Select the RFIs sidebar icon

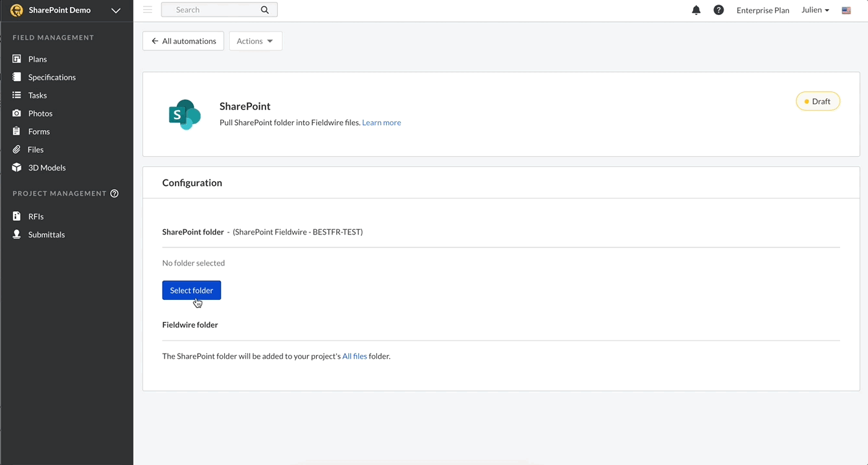pyautogui.click(x=35, y=216)
